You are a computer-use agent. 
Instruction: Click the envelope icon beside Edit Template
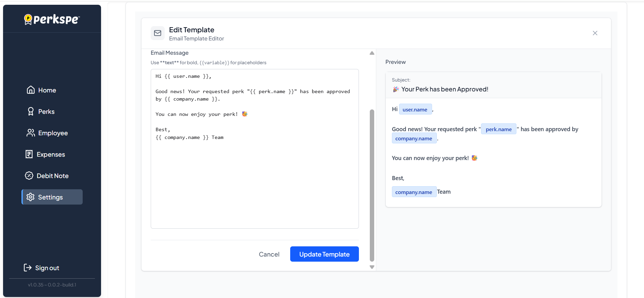[158, 33]
